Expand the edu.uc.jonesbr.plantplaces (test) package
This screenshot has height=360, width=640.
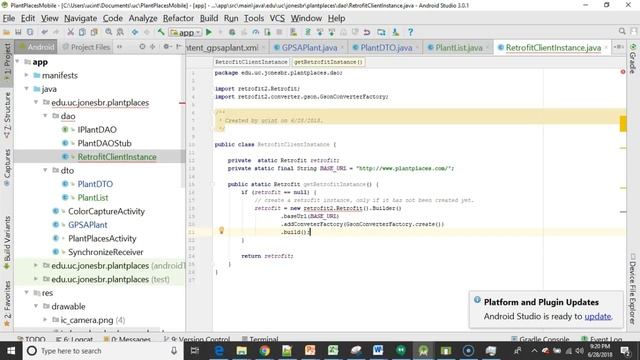[x=36, y=279]
